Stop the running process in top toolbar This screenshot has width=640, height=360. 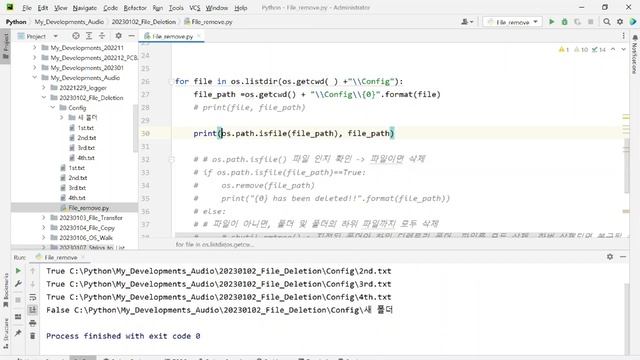pos(591,22)
